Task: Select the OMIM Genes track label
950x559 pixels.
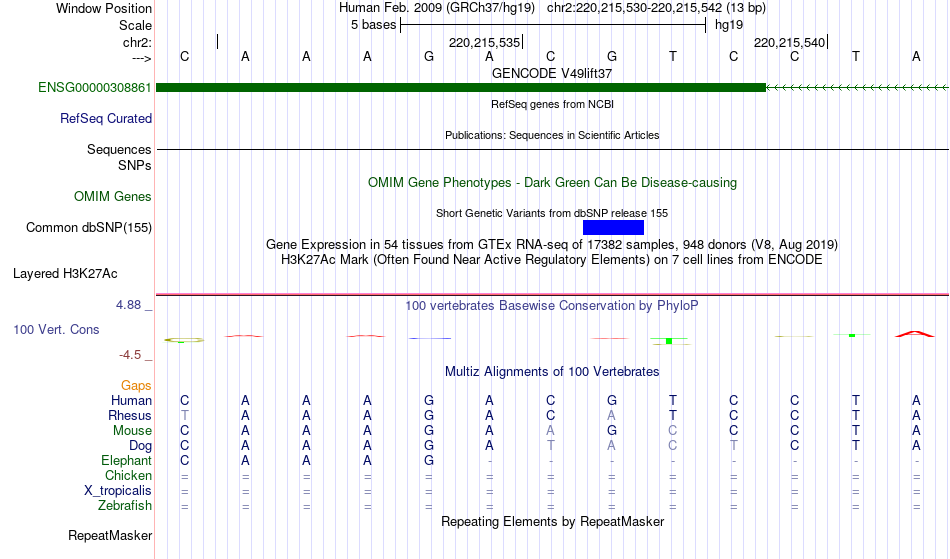Action: pyautogui.click(x=113, y=197)
